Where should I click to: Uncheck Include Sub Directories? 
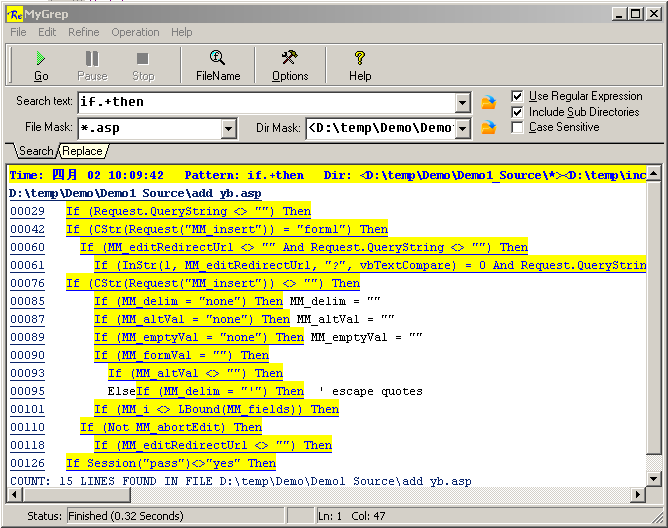click(x=517, y=112)
